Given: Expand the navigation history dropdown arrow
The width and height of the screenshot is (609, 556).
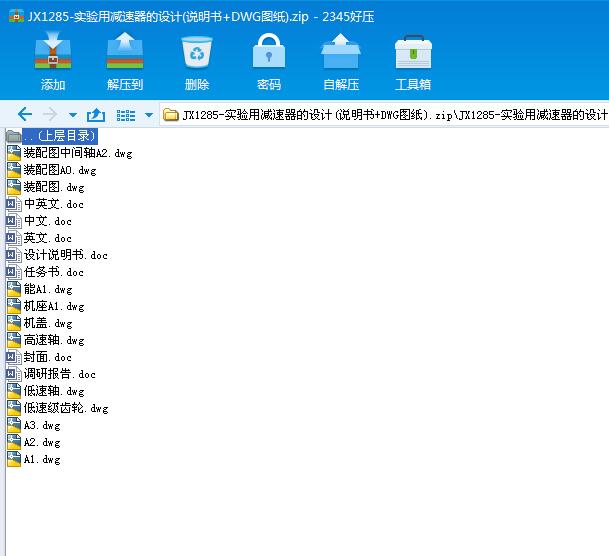Looking at the screenshot, I should point(73,115).
